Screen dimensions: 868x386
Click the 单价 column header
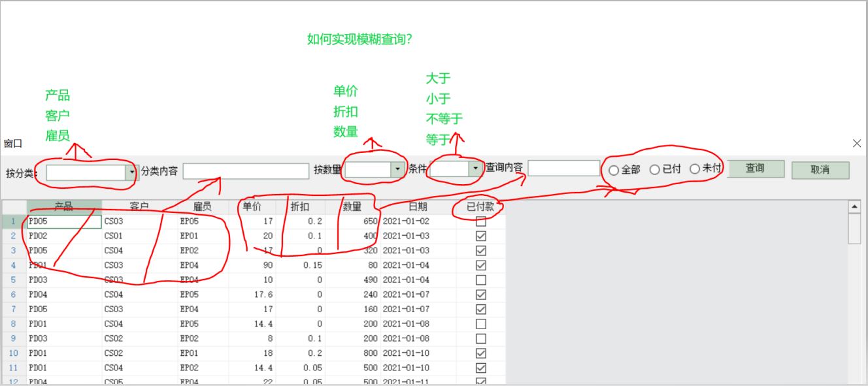[x=252, y=206]
